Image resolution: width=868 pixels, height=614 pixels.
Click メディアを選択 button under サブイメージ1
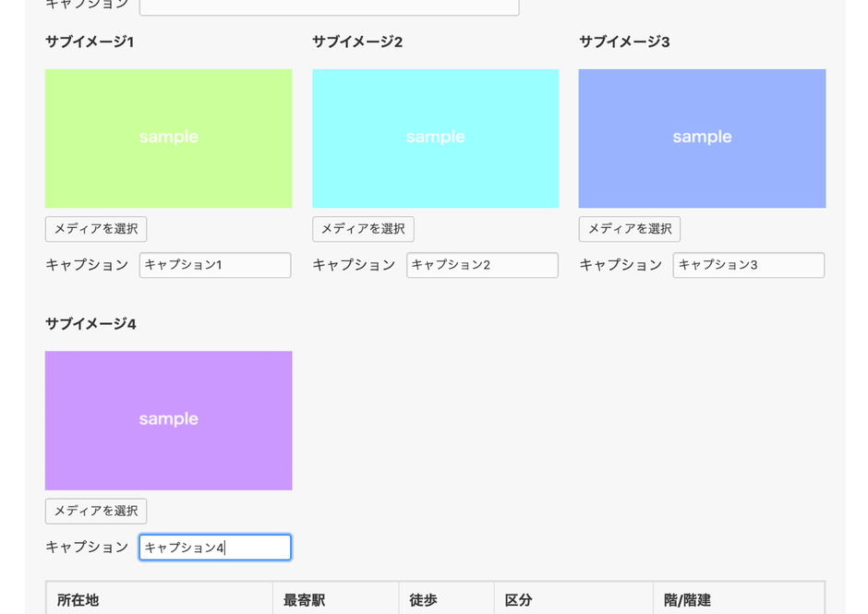pos(95,228)
